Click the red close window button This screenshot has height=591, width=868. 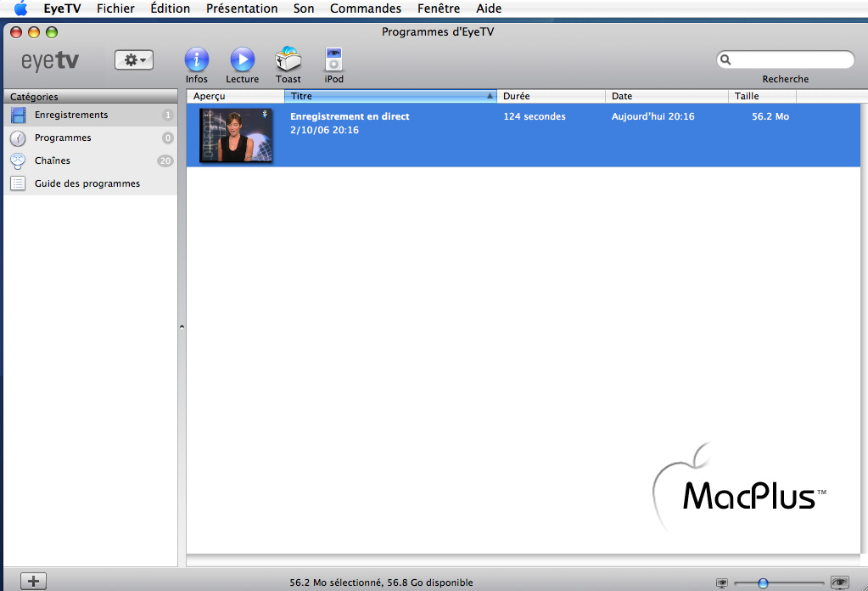pyautogui.click(x=16, y=32)
